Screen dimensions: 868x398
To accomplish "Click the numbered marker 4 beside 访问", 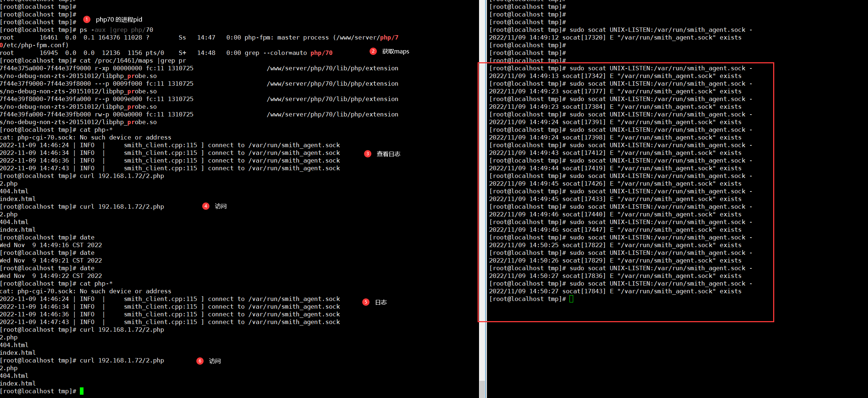I will pos(205,206).
